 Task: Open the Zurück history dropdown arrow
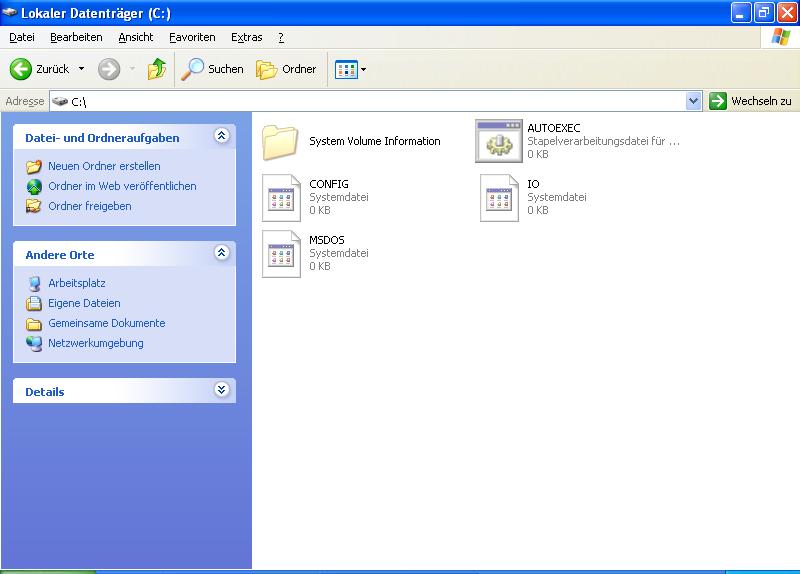point(82,68)
